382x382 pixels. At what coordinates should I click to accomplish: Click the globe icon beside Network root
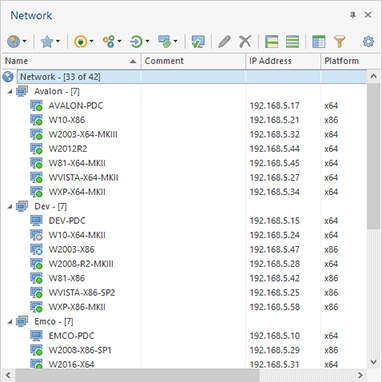8,77
